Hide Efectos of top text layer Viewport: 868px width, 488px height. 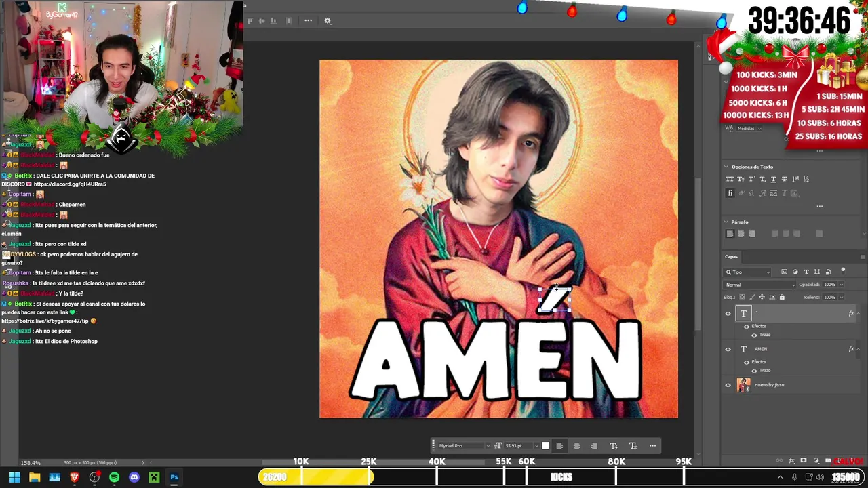[x=747, y=326]
